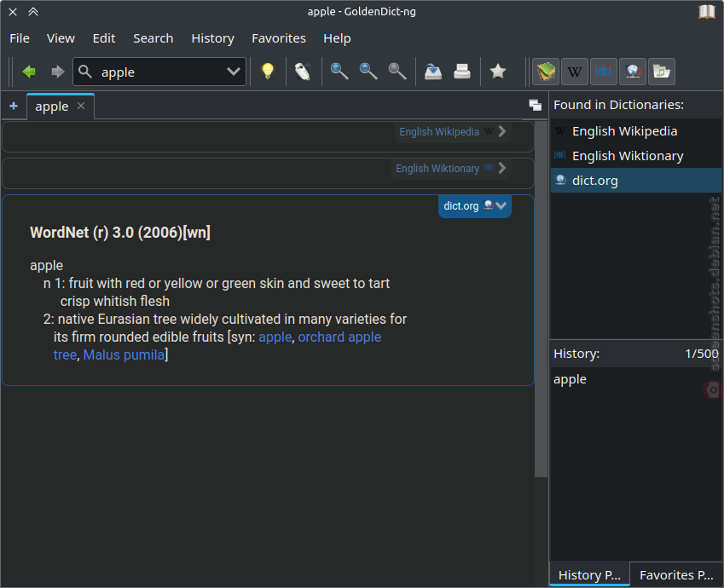The height and width of the screenshot is (588, 724).
Task: Open the History menu
Action: pyautogui.click(x=213, y=38)
